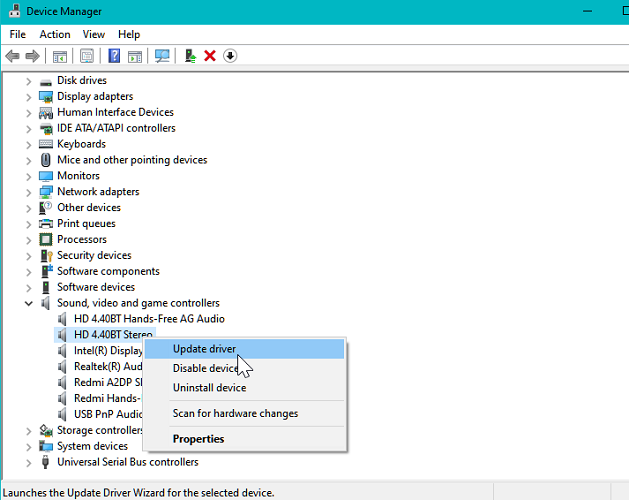Choose Uninstall device from context menu
Viewport: 629px width, 500px height.
pyautogui.click(x=244, y=388)
